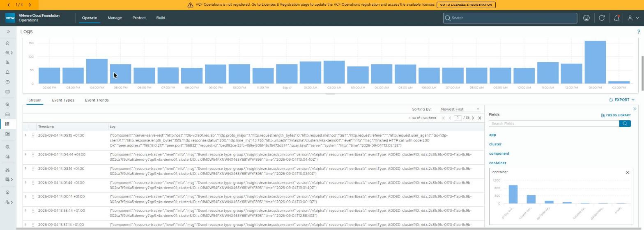Open the Home icon in the left sidebar

point(7,43)
